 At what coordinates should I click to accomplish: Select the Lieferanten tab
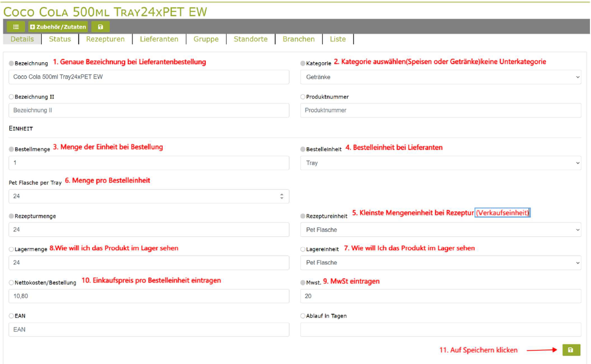(x=159, y=39)
